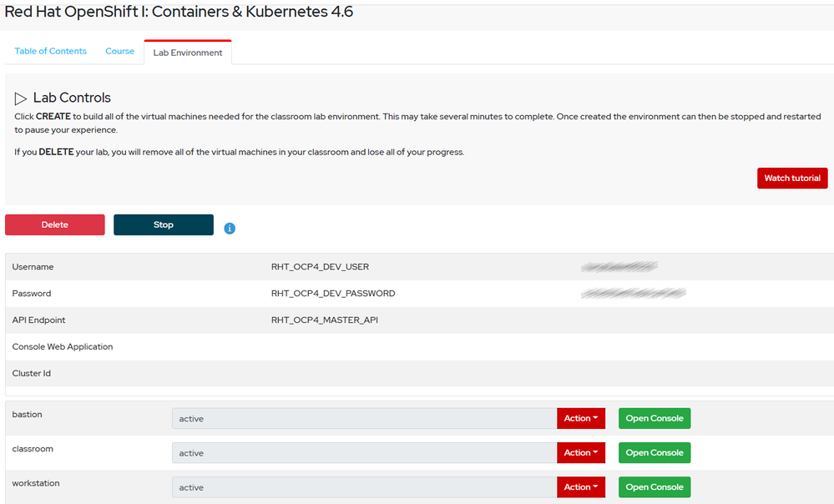
Task: Launch Open Console for workstation
Action: coord(655,487)
